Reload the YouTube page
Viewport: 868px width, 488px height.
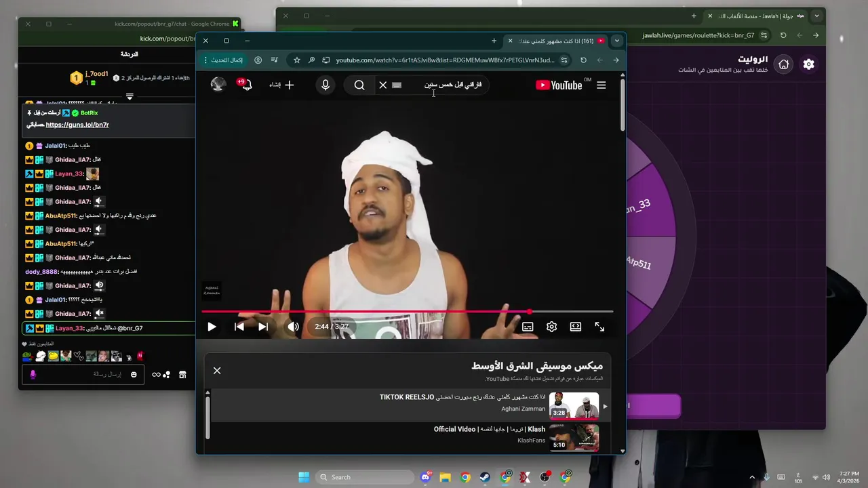click(583, 60)
